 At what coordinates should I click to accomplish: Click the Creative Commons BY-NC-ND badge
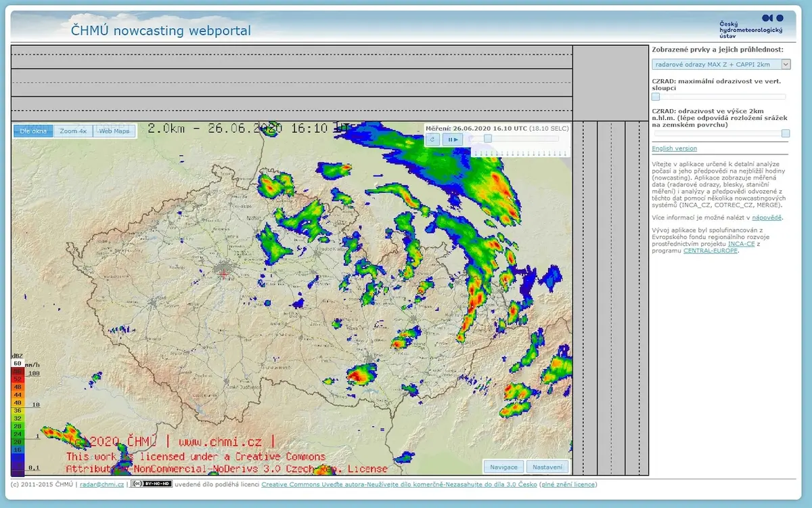coord(152,484)
